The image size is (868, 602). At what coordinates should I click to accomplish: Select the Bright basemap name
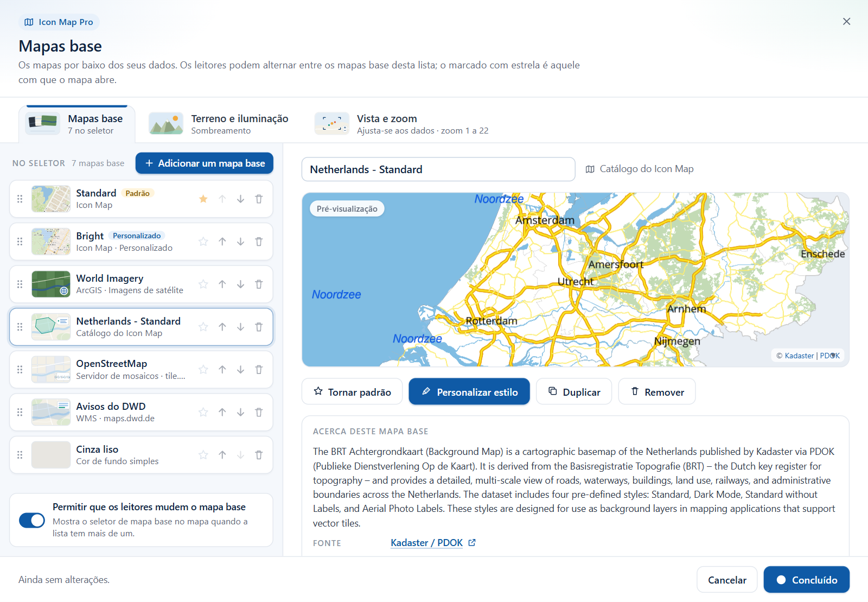point(90,236)
